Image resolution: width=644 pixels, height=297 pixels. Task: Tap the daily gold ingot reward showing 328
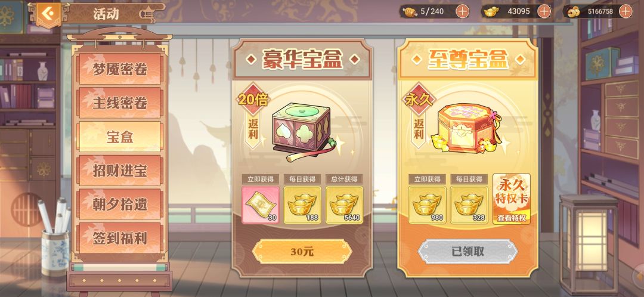tap(469, 205)
